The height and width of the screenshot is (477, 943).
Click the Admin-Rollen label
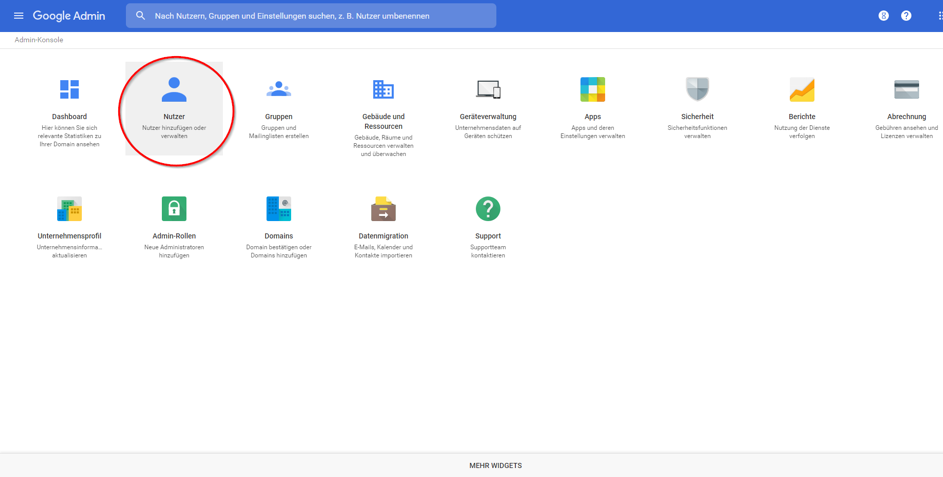[174, 236]
